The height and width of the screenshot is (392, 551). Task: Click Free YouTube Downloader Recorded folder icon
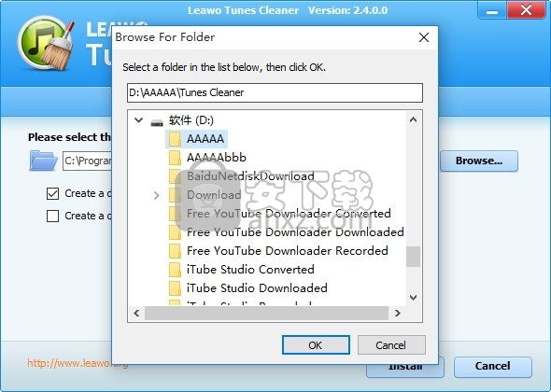click(x=175, y=250)
